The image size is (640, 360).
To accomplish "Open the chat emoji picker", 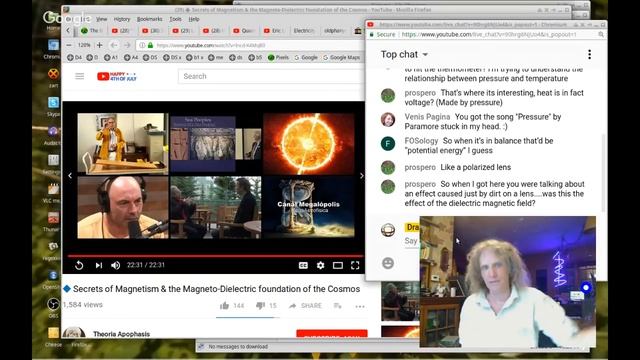I will 388,263.
